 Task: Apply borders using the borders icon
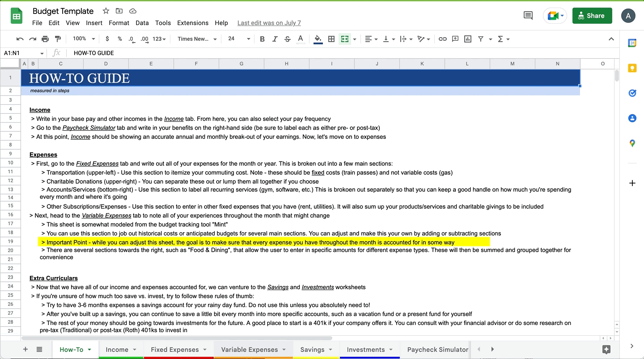click(x=331, y=39)
